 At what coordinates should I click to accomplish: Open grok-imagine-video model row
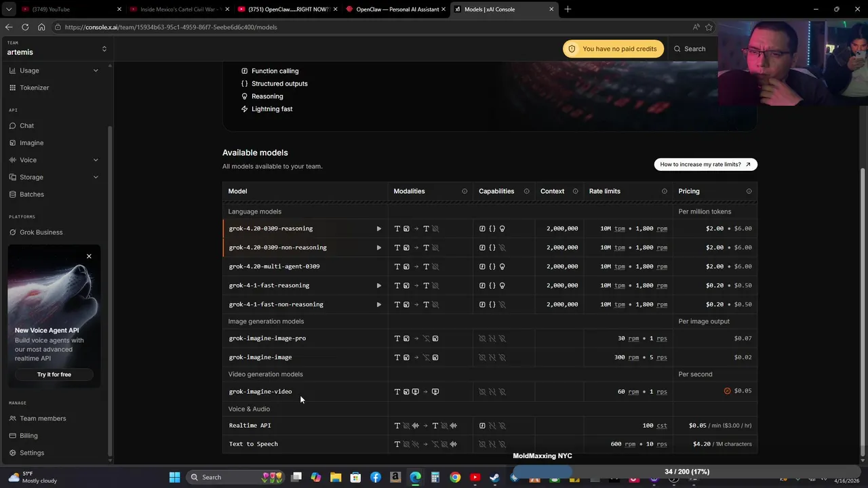click(x=490, y=391)
